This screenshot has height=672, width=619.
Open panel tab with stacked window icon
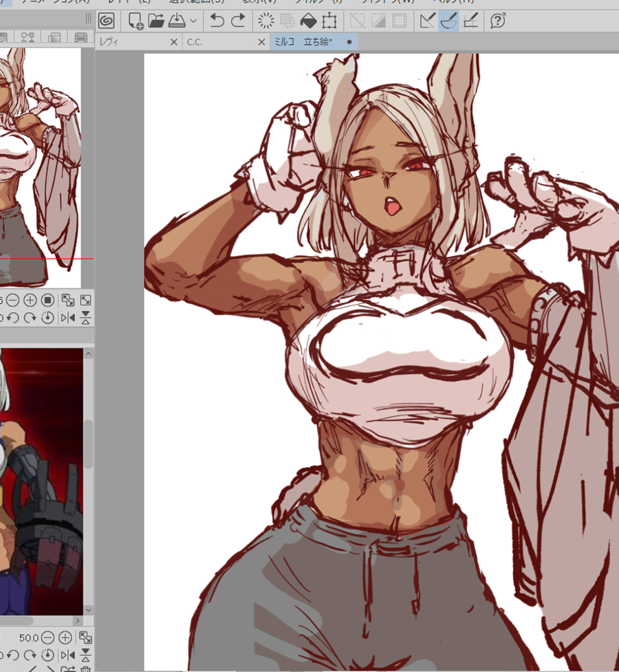[x=54, y=37]
